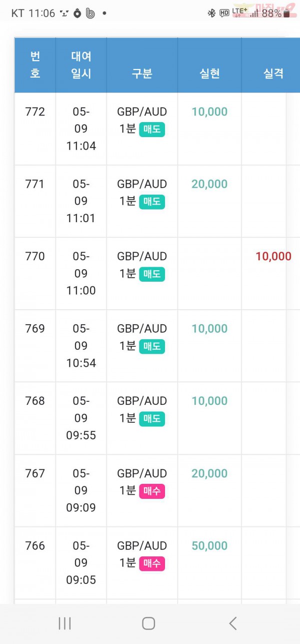Tap the circular b notification icon
300x644 pixels.
click(x=90, y=14)
